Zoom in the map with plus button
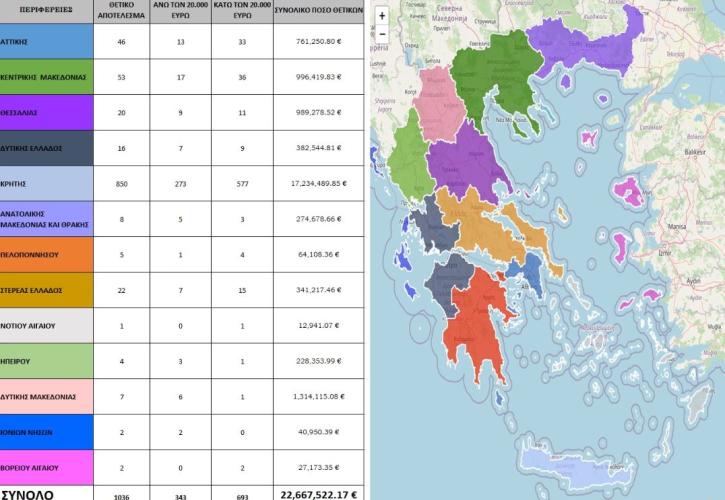Image resolution: width=725 pixels, height=500 pixels. click(x=382, y=16)
